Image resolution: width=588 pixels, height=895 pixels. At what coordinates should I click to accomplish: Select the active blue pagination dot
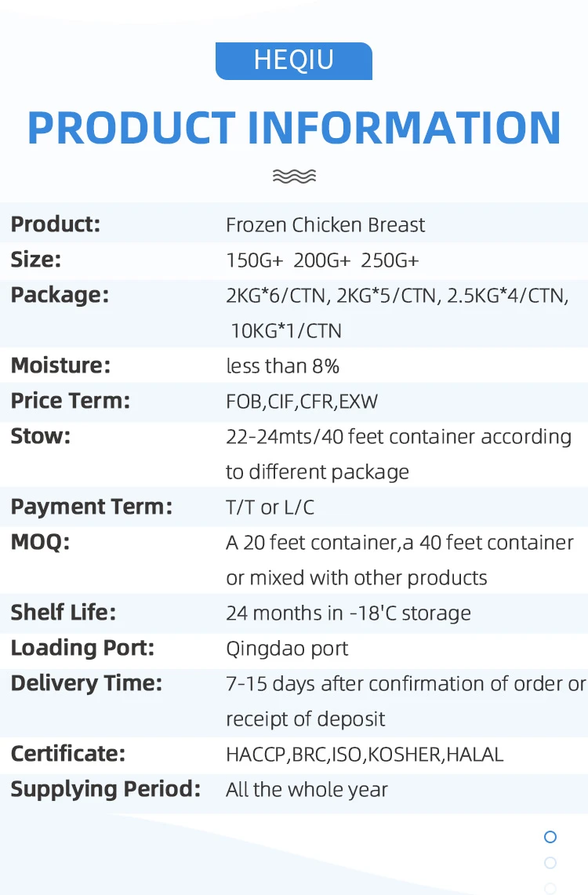click(550, 837)
